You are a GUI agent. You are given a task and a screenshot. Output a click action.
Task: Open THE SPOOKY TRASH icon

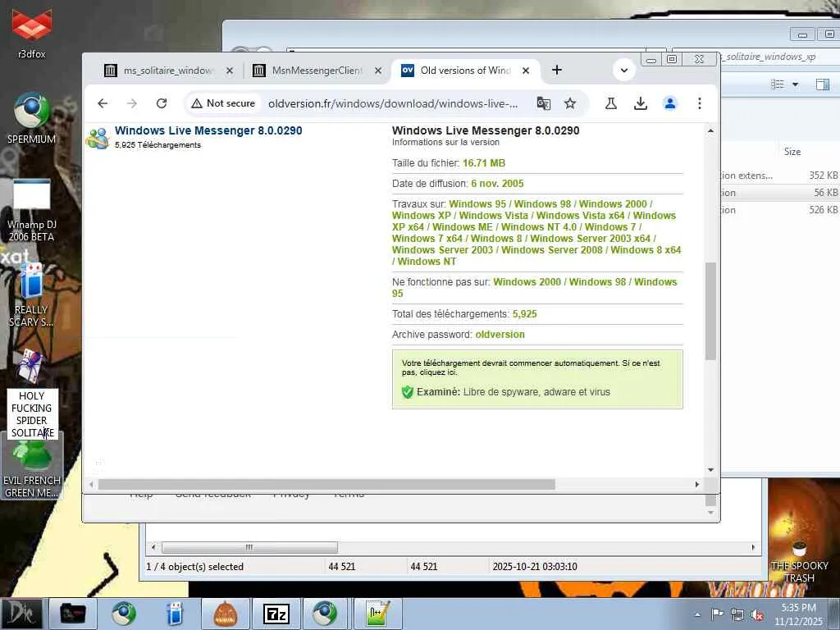799,559
